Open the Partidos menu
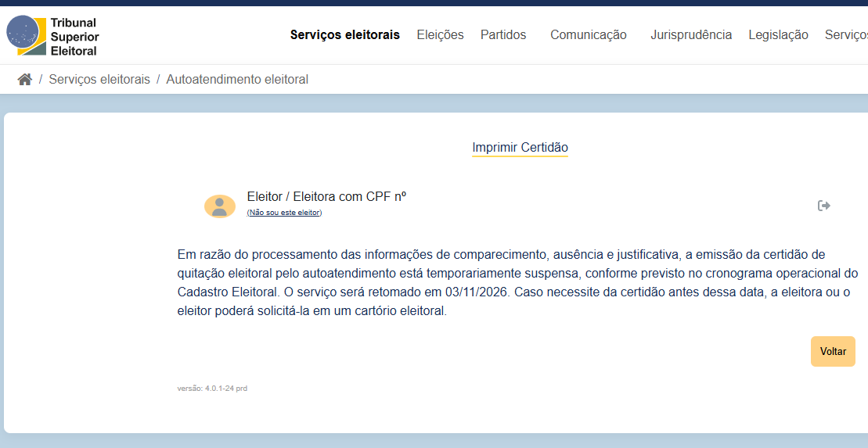The image size is (868, 448). [503, 35]
